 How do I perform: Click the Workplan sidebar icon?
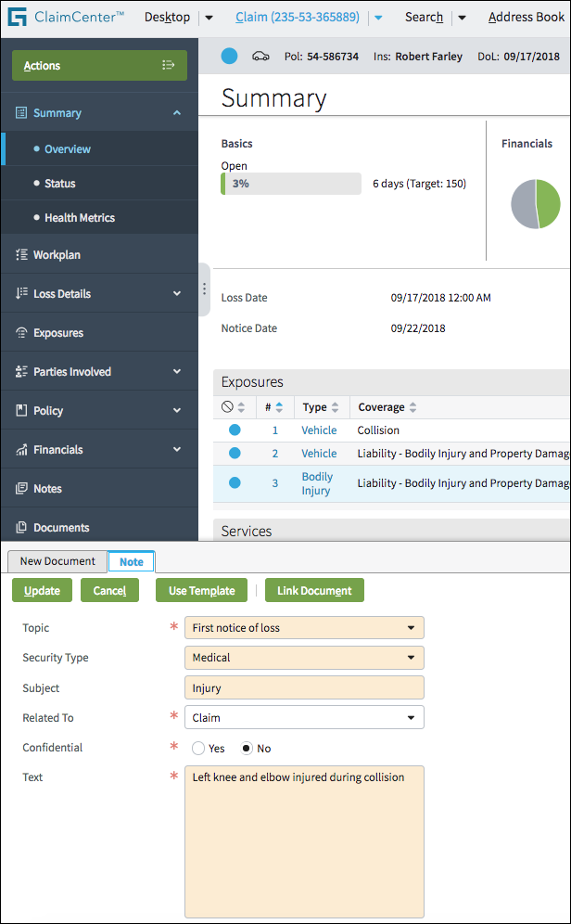point(21,255)
